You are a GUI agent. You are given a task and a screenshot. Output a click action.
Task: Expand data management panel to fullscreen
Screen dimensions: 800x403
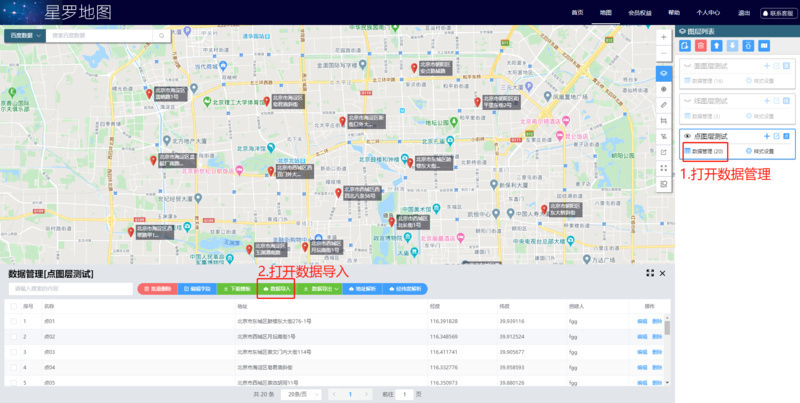(x=650, y=273)
